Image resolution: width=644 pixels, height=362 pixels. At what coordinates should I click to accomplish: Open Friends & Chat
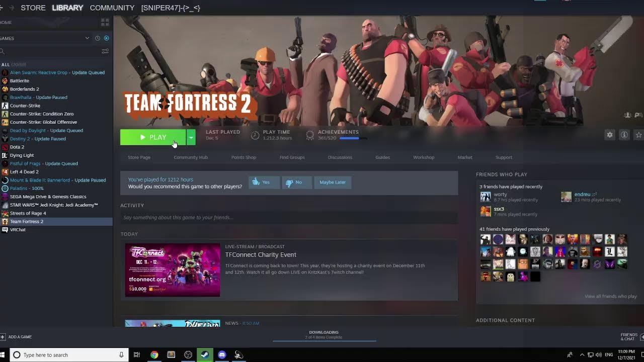(x=629, y=337)
